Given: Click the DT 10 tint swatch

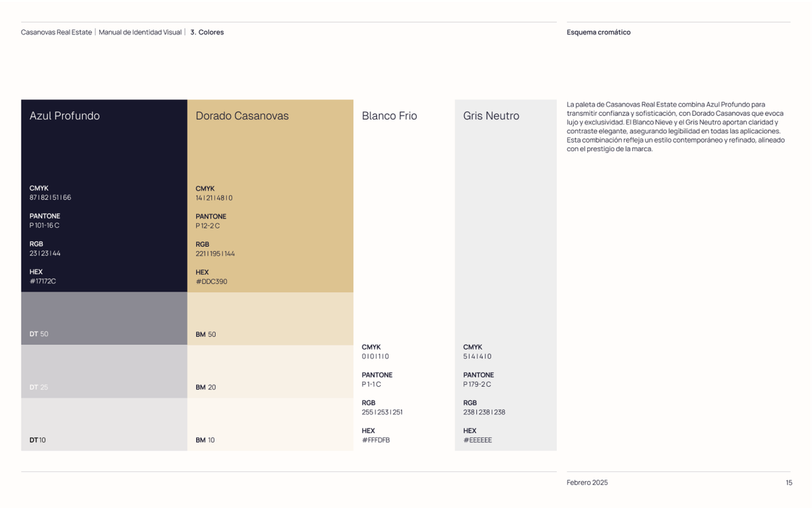Looking at the screenshot, I should 104,424.
